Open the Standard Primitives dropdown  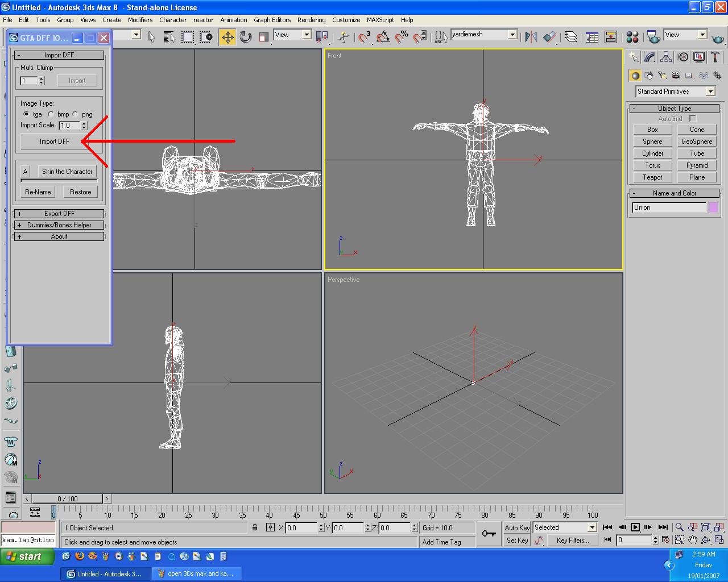pyautogui.click(x=710, y=92)
